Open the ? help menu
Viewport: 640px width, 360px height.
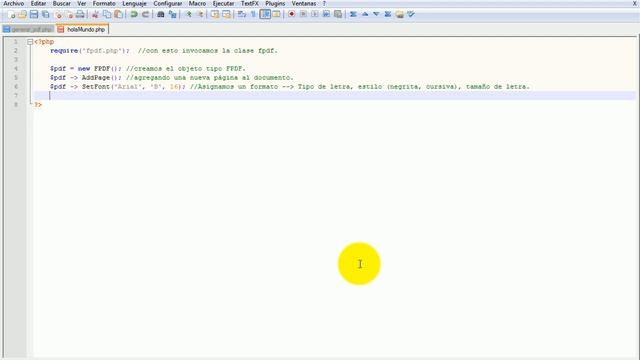[x=324, y=4]
